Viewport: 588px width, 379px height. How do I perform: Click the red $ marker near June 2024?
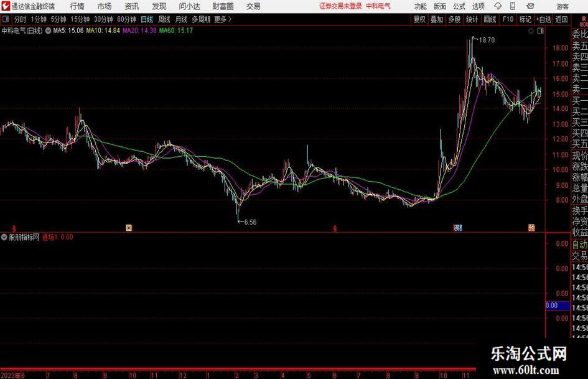(335, 228)
